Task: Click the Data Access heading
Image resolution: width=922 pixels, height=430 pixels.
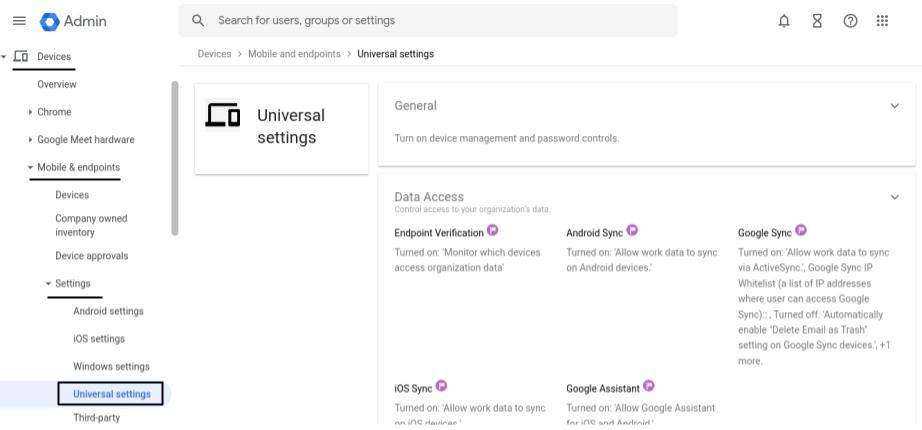Action: coord(429,197)
